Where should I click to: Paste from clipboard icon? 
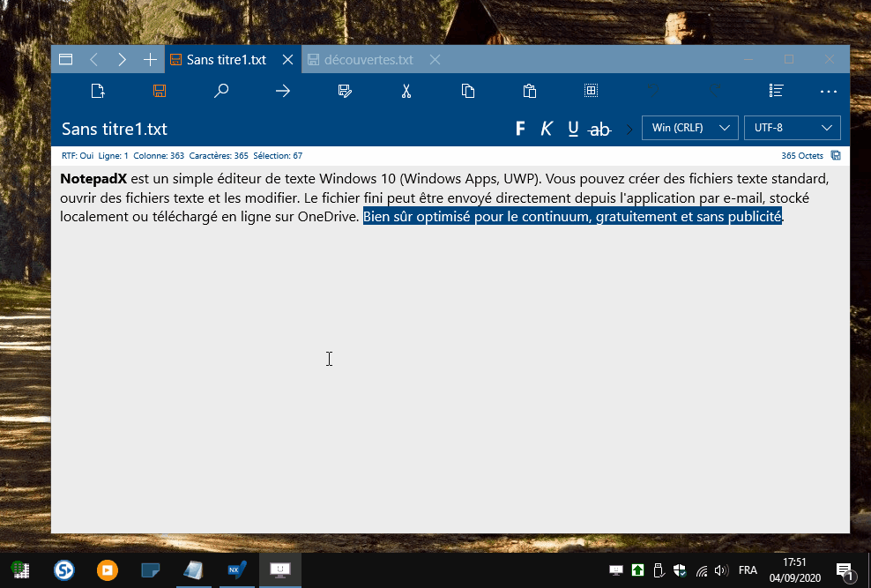tap(529, 91)
